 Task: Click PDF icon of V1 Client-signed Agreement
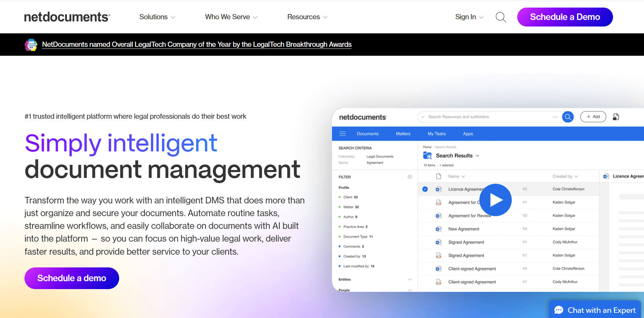439,282
